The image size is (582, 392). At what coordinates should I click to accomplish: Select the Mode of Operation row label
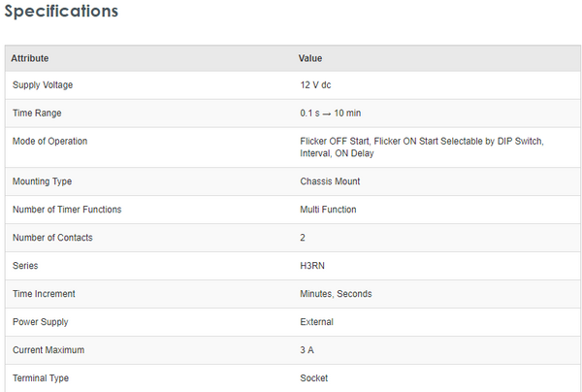pos(49,142)
